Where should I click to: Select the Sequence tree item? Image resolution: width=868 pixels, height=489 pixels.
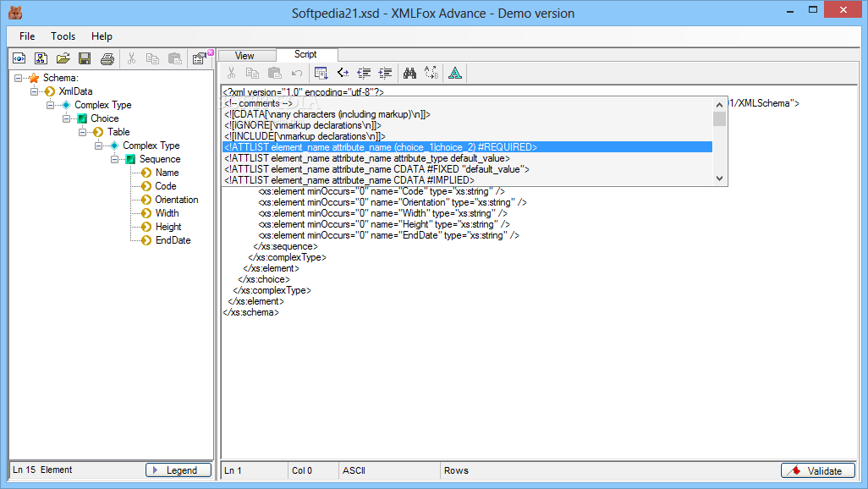pyautogui.click(x=159, y=159)
